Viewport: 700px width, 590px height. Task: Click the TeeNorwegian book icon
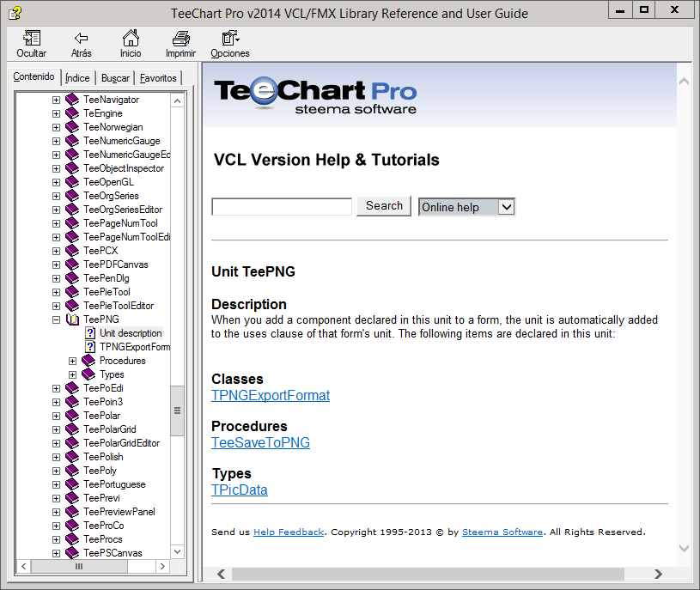(72, 127)
